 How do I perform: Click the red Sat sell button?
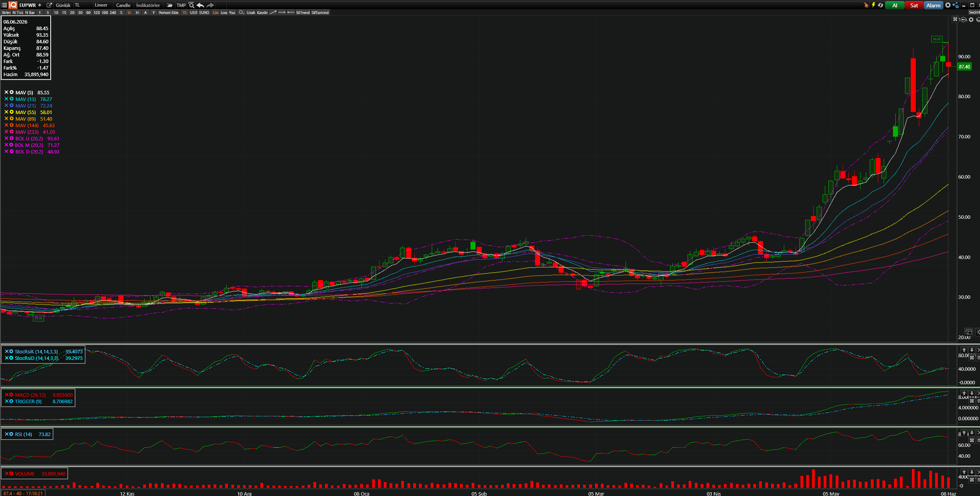pos(914,5)
